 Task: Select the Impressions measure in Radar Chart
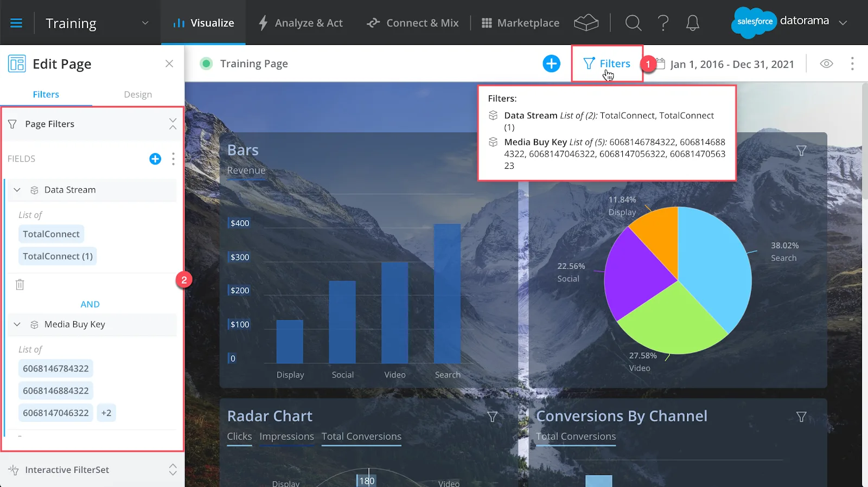pyautogui.click(x=286, y=437)
